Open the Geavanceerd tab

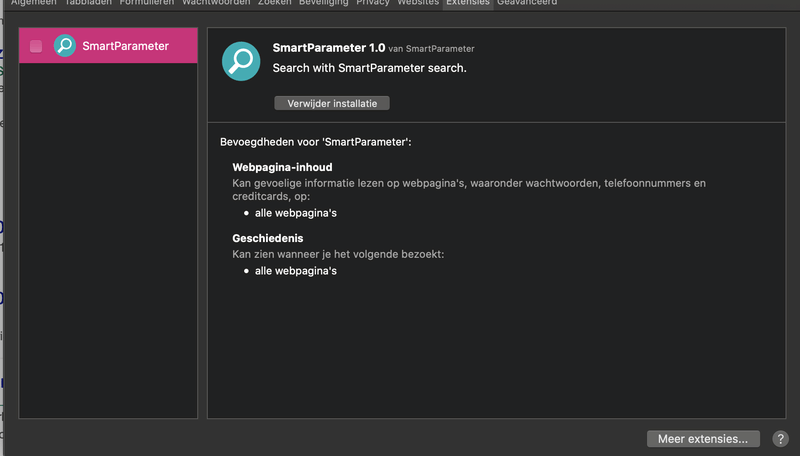pyautogui.click(x=527, y=3)
